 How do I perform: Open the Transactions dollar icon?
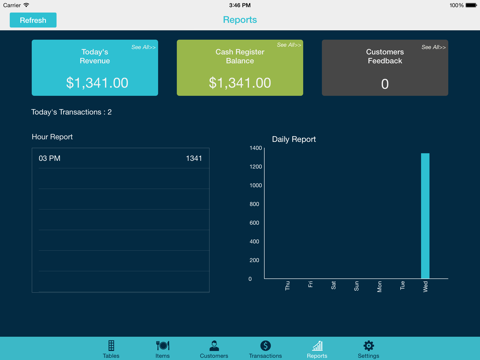(x=265, y=346)
